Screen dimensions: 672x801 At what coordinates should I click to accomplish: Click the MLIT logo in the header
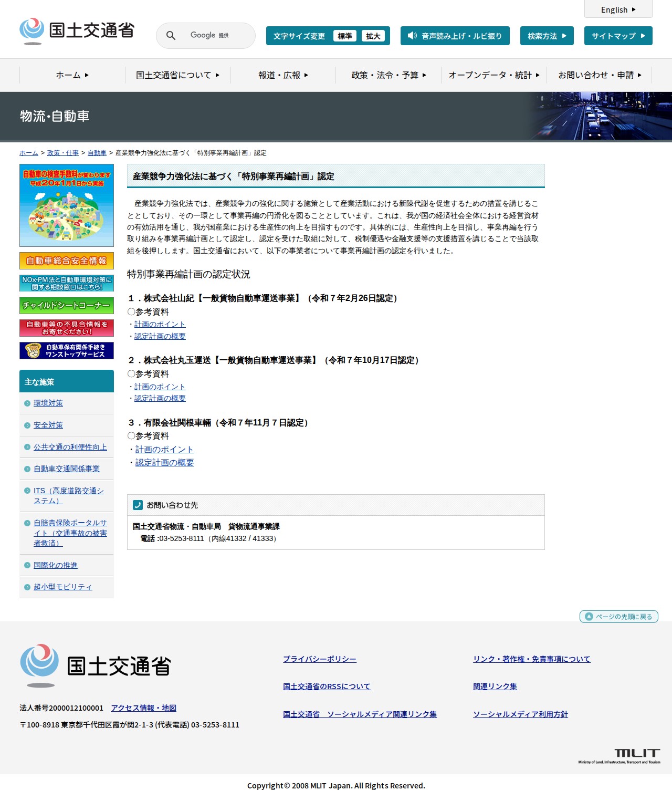[x=77, y=31]
